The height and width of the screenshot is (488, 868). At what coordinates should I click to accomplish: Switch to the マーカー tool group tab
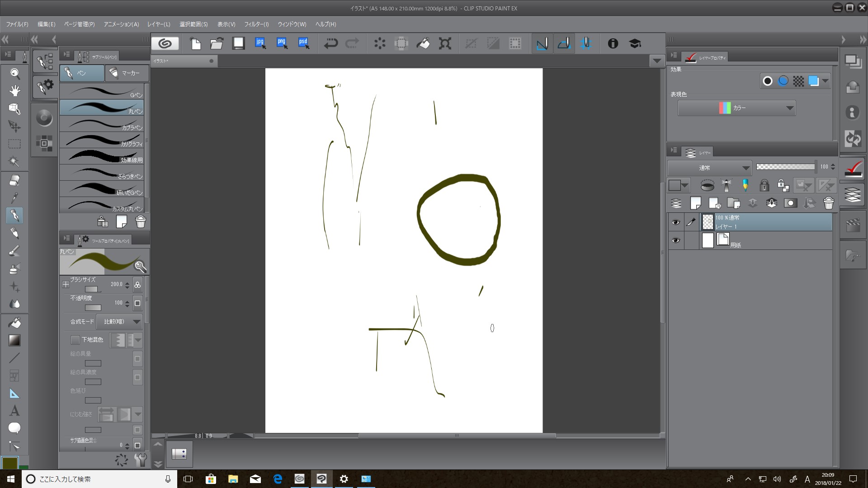126,73
